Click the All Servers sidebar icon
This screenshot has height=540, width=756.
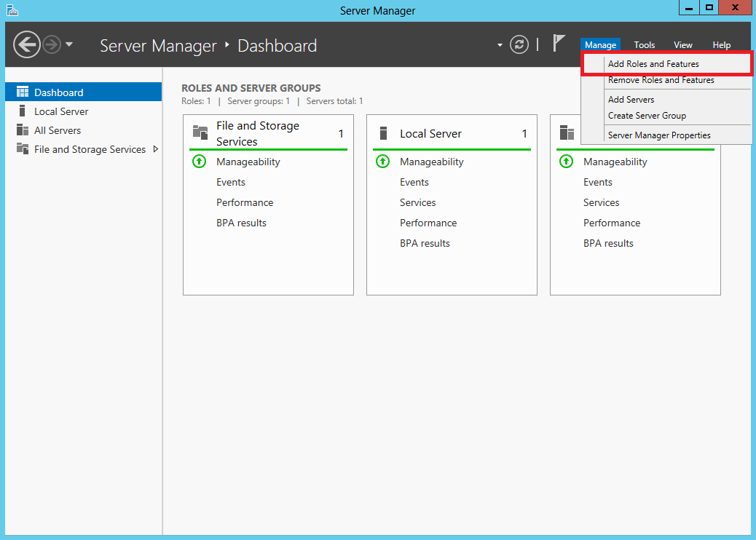pos(23,130)
